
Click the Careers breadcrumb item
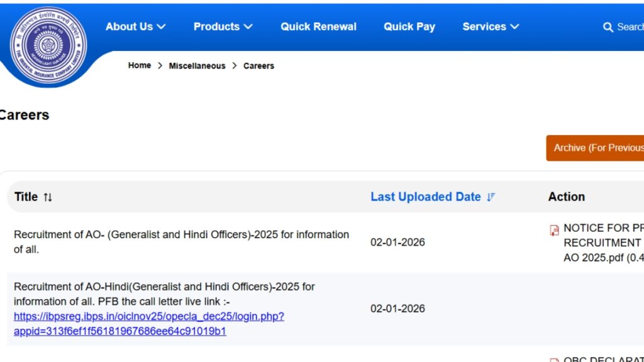click(x=258, y=66)
